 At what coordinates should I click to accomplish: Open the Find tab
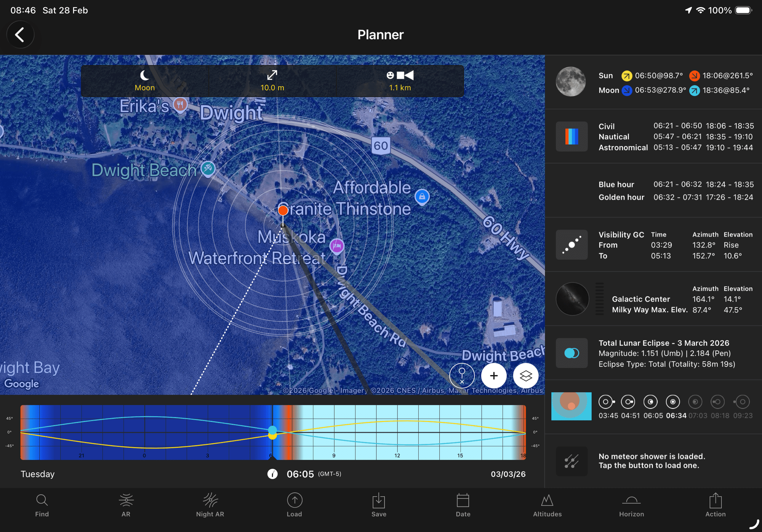pos(42,505)
